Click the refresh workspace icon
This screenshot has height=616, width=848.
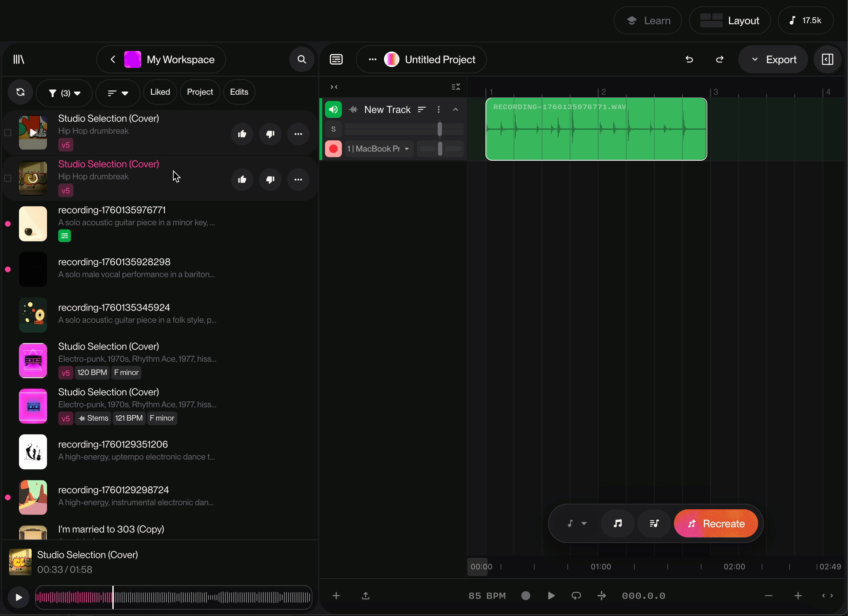(x=21, y=92)
